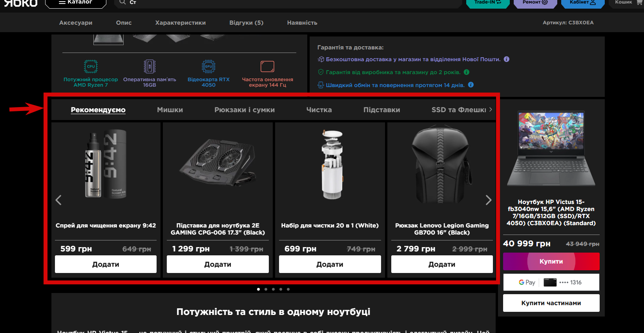Select the SSD та Флешки tab

click(x=459, y=110)
